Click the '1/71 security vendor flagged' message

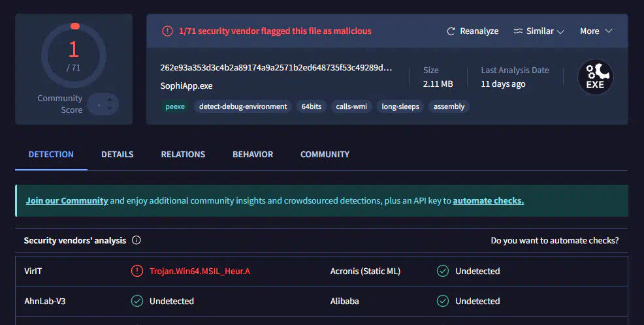point(275,31)
